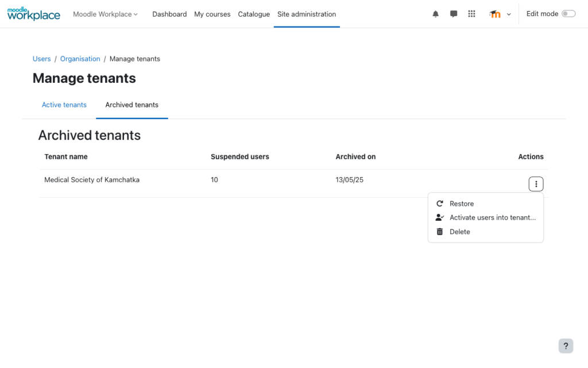The image size is (588, 368).
Task: Follow the Organisation breadcrumb link
Action: point(80,59)
